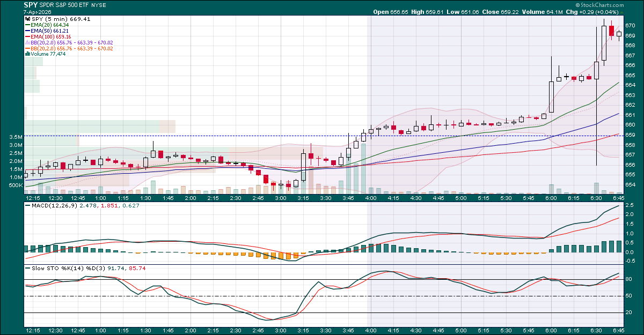Click the 654 price axis label

[x=631, y=185]
